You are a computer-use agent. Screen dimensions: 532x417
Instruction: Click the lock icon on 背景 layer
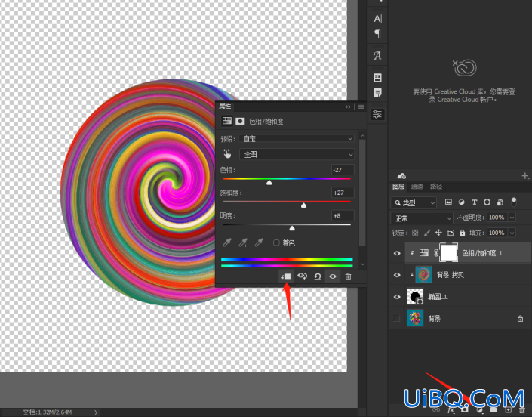pyautogui.click(x=520, y=318)
